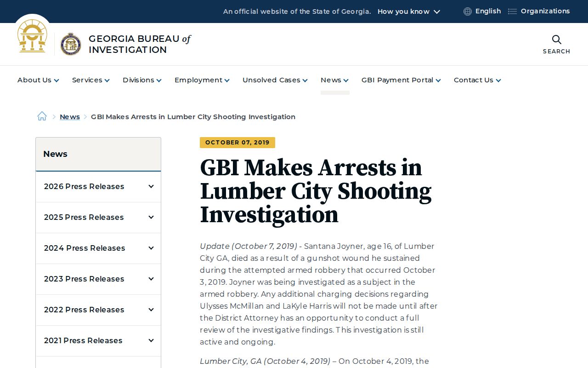Select the English language option
This screenshot has height=368, width=588.
point(488,11)
